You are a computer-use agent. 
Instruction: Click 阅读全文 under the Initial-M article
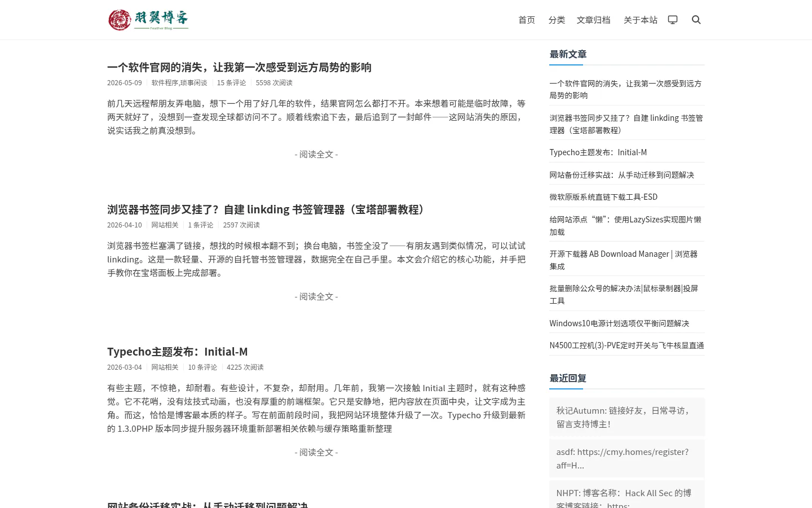click(316, 452)
